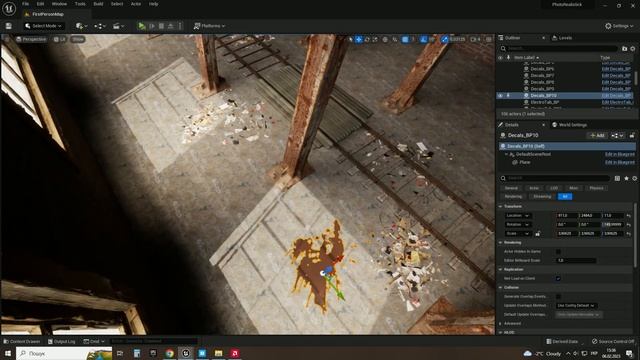This screenshot has width=640, height=360.
Task: Select ElectroTab_BP in Outliner
Action: pyautogui.click(x=544, y=102)
